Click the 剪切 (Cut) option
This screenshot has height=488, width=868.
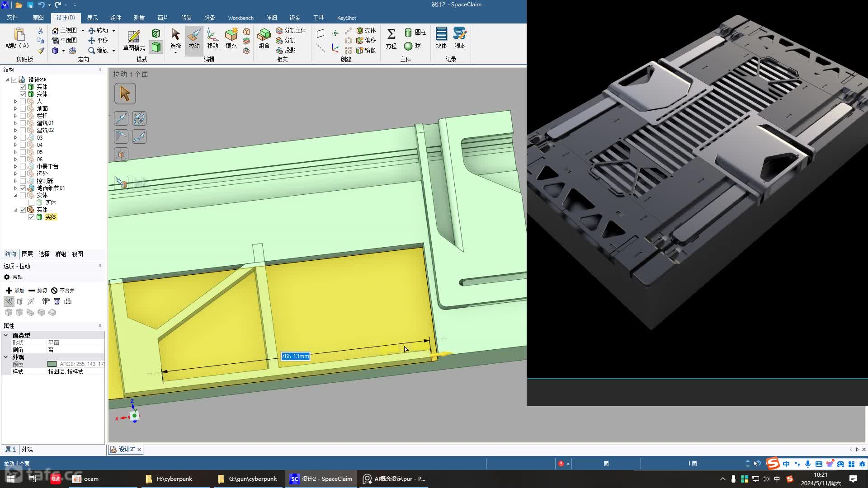(x=38, y=291)
